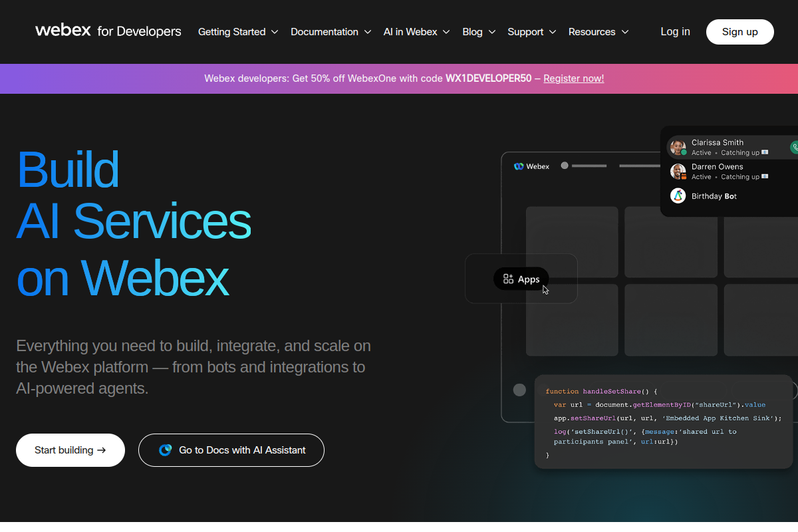Screen dimensions: 798x532
Task: Click the Build AI Services on Webex heading
Action: (134, 223)
